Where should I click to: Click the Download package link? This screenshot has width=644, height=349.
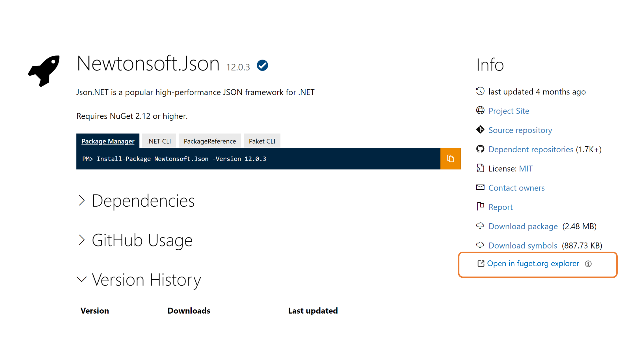pos(523,226)
